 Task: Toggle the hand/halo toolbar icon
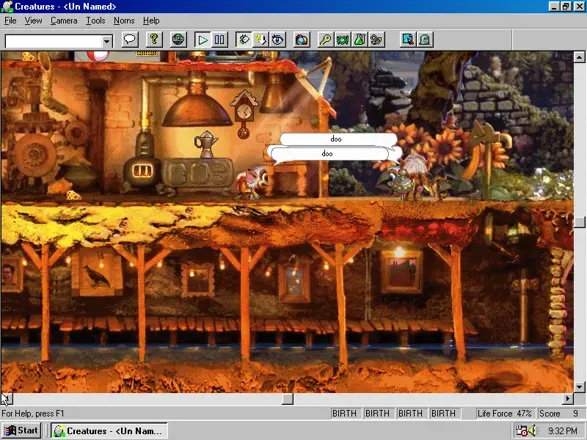coord(244,39)
